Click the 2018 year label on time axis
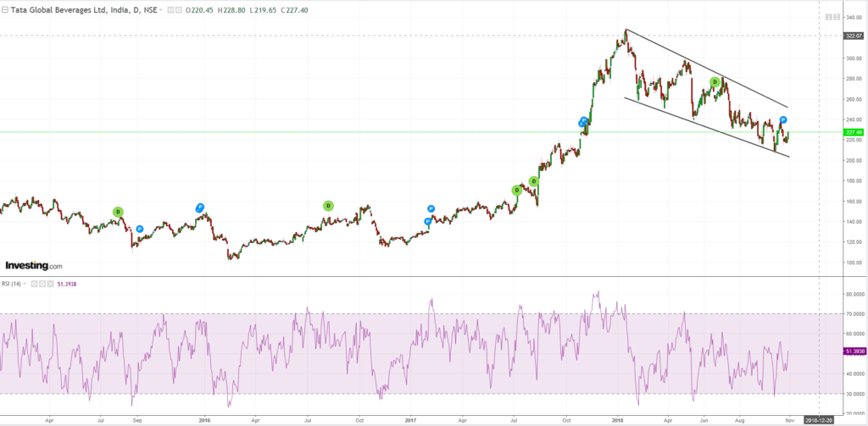 tap(618, 419)
